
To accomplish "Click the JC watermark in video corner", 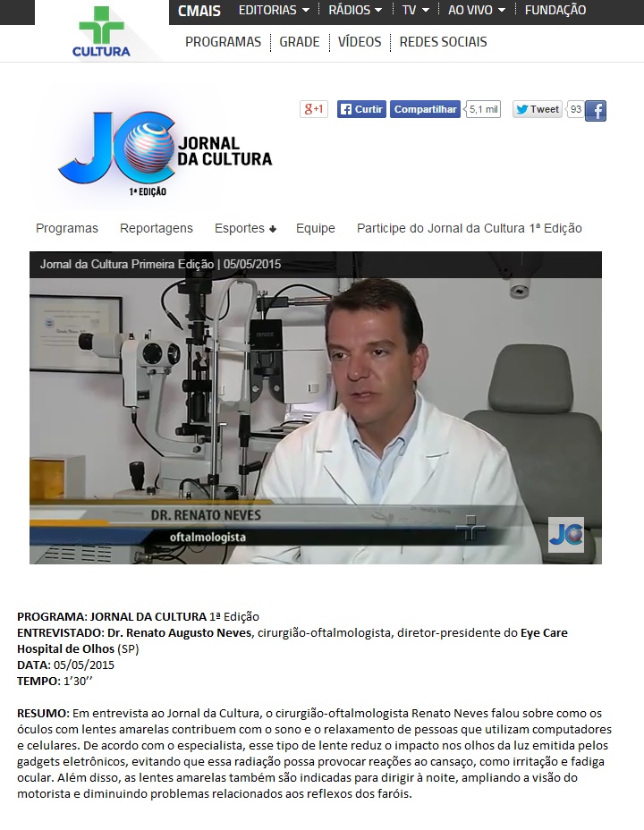I will 565,535.
